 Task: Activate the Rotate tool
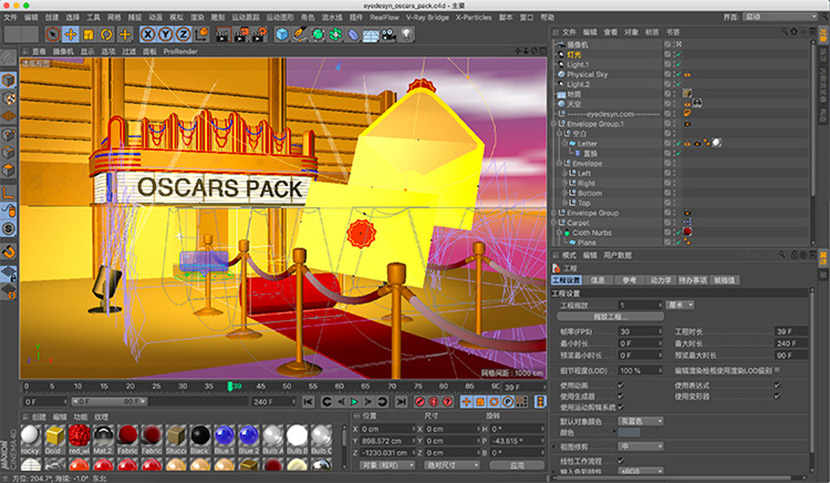click(x=106, y=35)
